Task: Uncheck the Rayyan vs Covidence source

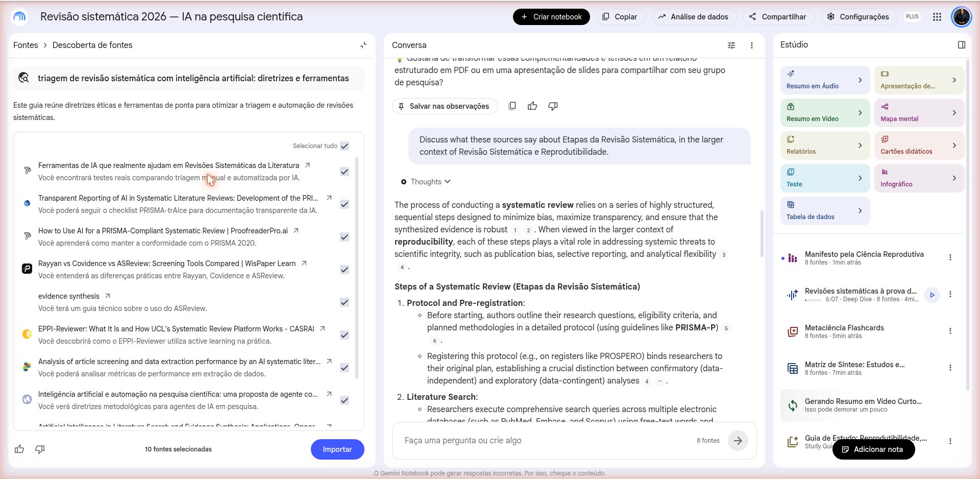Action: (x=345, y=270)
